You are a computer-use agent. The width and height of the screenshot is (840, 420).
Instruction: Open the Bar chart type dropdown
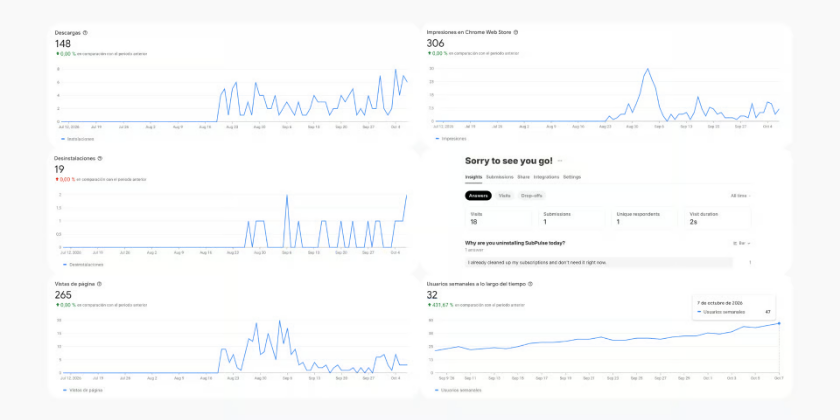coord(742,243)
